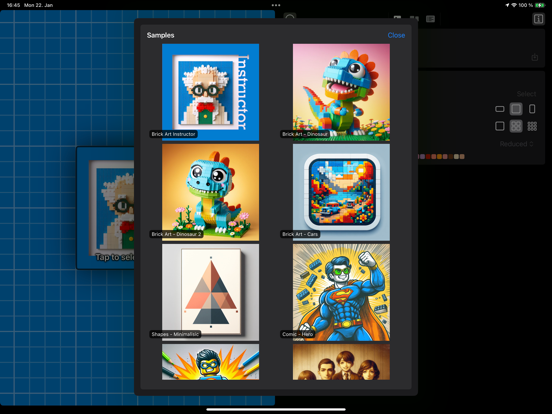The height and width of the screenshot is (414, 552).
Task: Click the 'Brick Art - Dinosaur 2' caption
Action: click(176, 234)
